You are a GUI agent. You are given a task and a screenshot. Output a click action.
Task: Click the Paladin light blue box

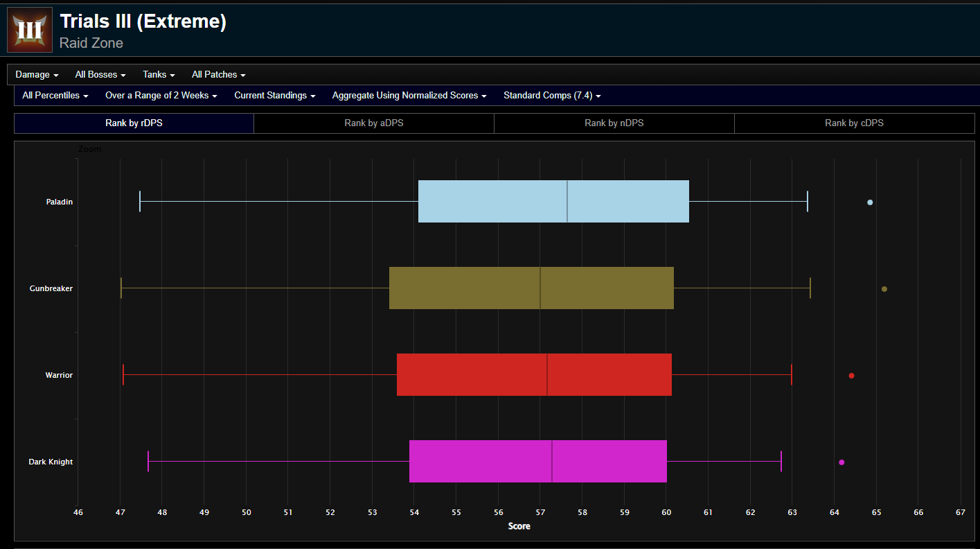point(553,201)
